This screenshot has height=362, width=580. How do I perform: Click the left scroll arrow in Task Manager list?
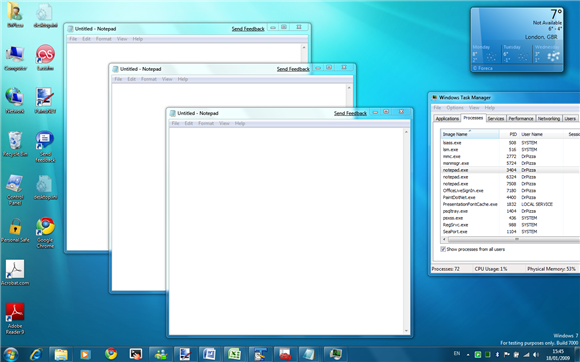pyautogui.click(x=444, y=239)
